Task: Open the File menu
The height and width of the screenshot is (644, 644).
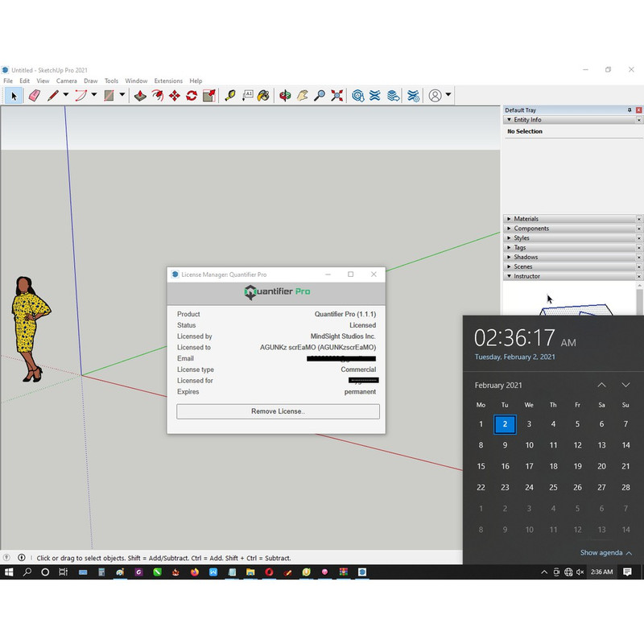Action: [x=8, y=81]
